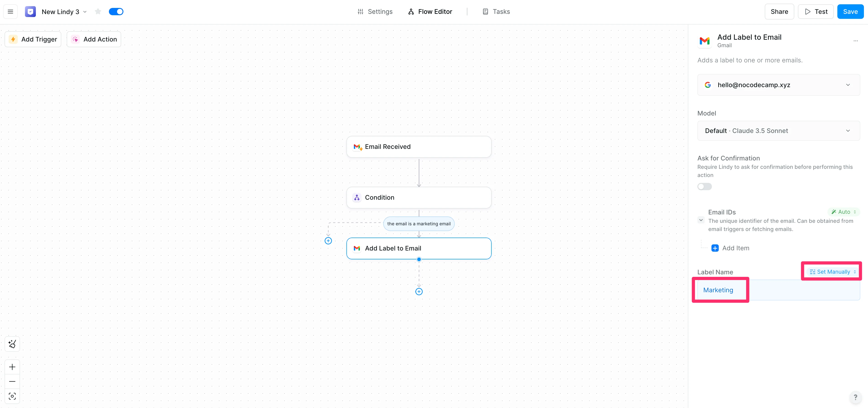Click the Add Trigger button

(x=33, y=39)
